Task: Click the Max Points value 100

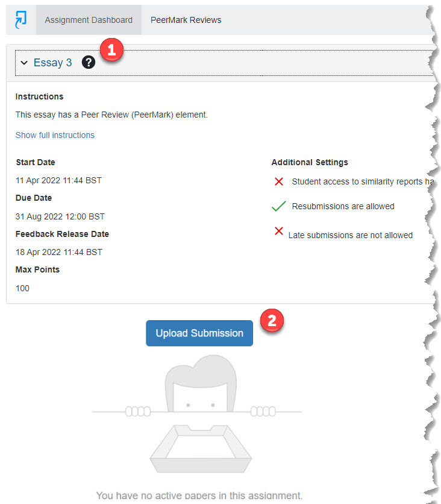Action: tap(22, 288)
